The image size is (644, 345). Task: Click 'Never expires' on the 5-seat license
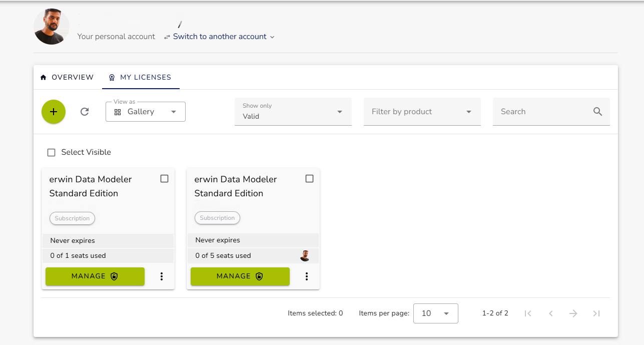pyautogui.click(x=218, y=240)
